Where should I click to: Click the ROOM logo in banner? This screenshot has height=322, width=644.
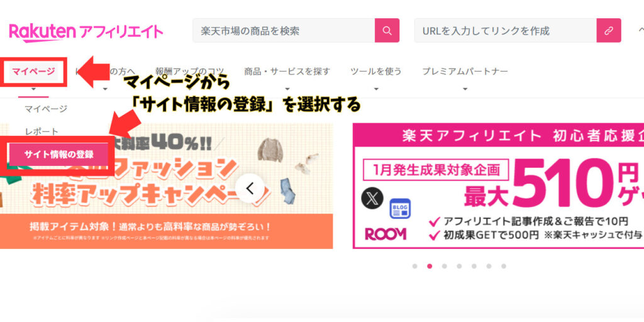pyautogui.click(x=386, y=234)
